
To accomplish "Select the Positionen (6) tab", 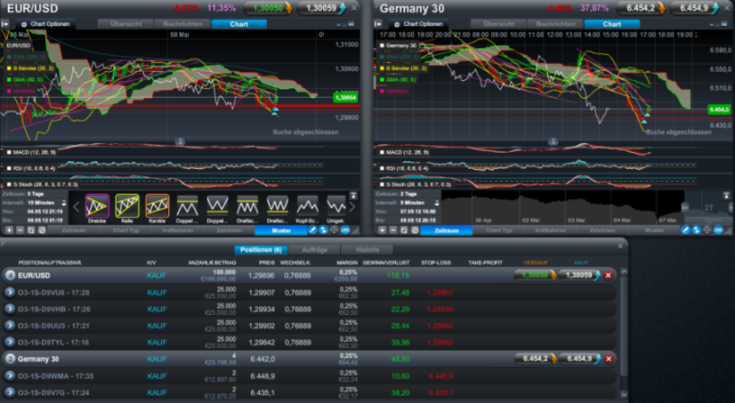I will 261,250.
